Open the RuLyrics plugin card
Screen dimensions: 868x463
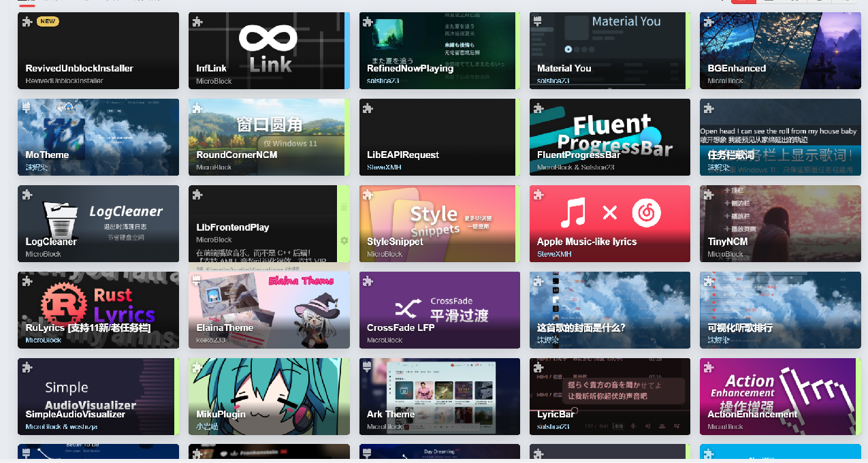[98, 310]
